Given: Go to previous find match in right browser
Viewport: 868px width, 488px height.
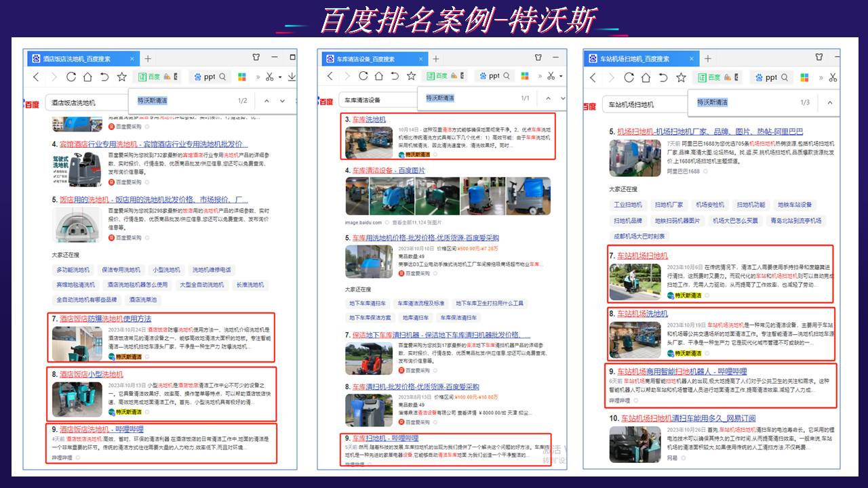Looking at the screenshot, I should [x=829, y=103].
